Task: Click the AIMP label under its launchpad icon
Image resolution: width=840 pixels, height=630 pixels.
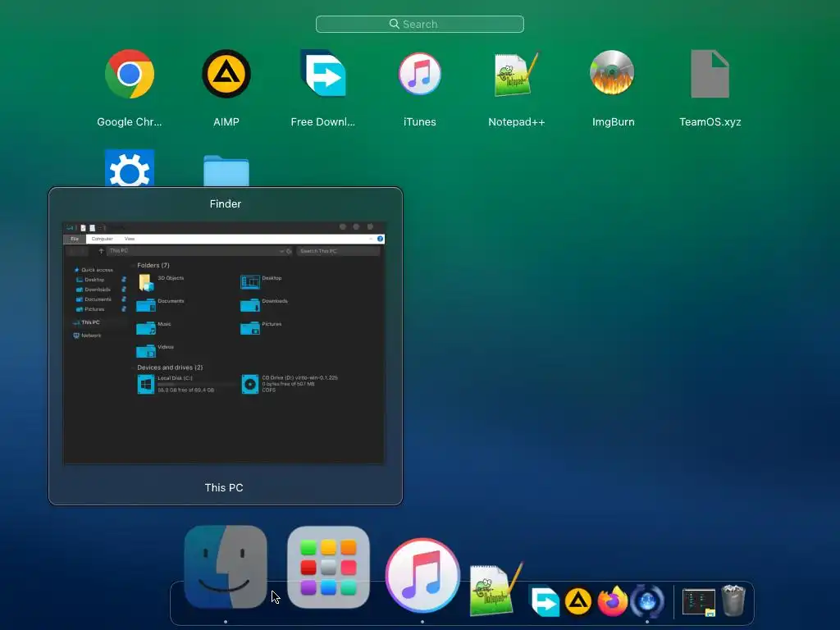Action: tap(226, 121)
